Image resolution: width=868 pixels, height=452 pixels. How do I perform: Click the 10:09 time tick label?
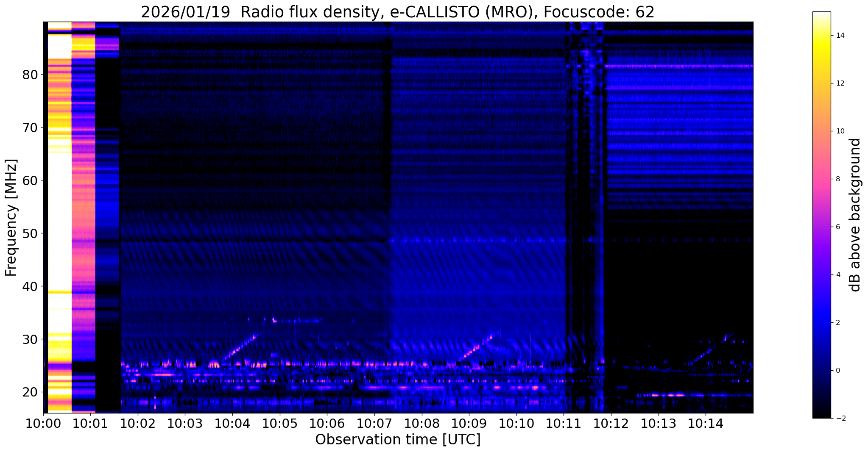[x=469, y=424]
